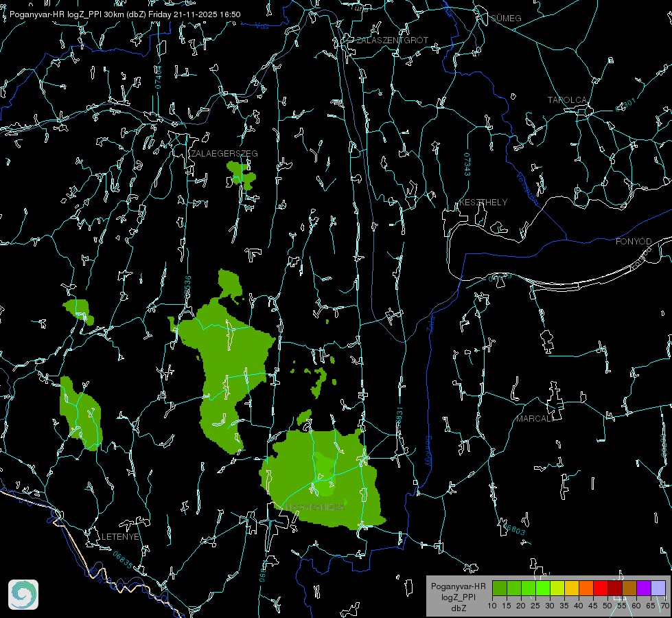Click the radar title text Poganyvar-HR logZ_PPI 30km
The width and height of the screenshot is (672, 618).
(x=67, y=14)
